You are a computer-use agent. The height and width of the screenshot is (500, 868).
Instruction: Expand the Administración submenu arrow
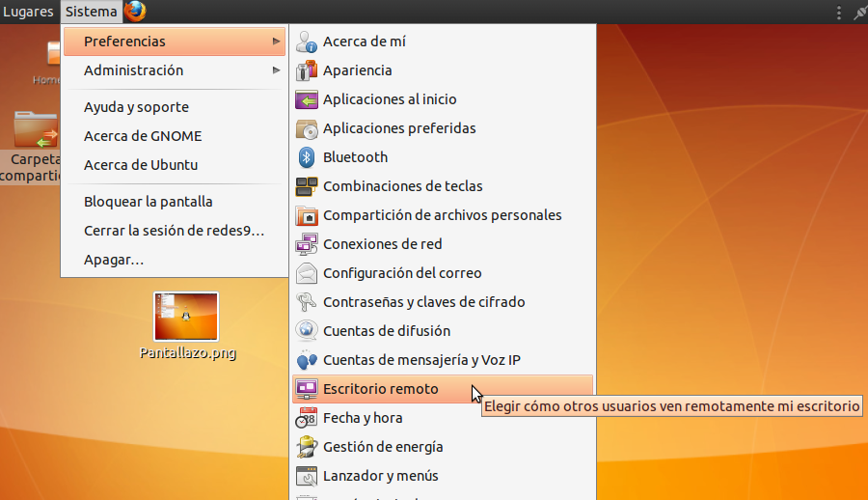tap(276, 70)
